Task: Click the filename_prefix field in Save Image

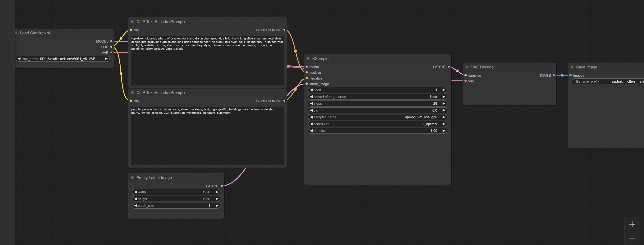Action: pos(608,81)
